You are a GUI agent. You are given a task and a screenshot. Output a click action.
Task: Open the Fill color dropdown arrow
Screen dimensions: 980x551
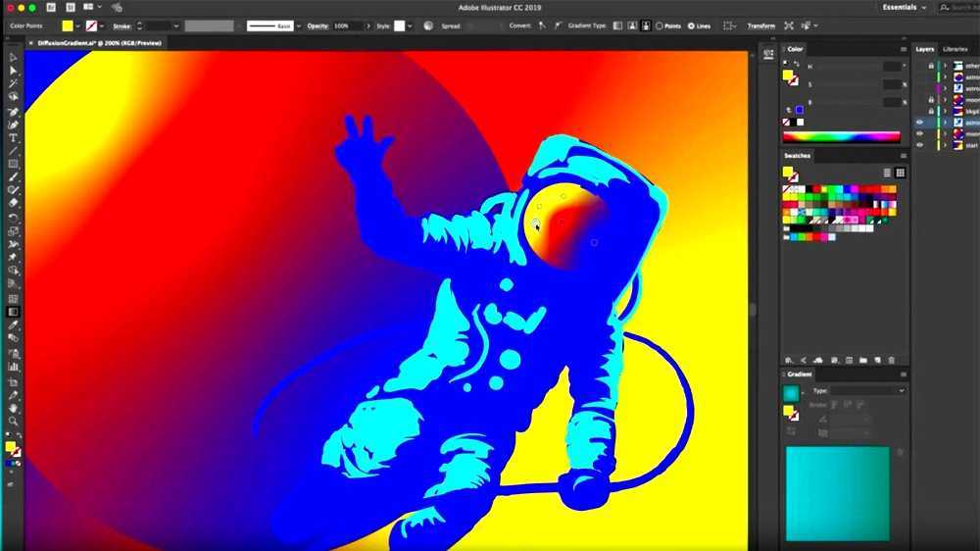tap(78, 26)
